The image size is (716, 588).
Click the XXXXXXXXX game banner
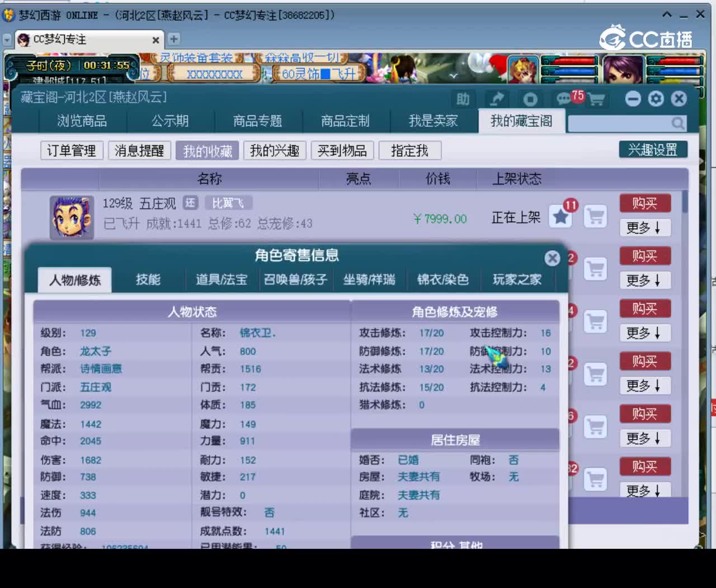(215, 74)
